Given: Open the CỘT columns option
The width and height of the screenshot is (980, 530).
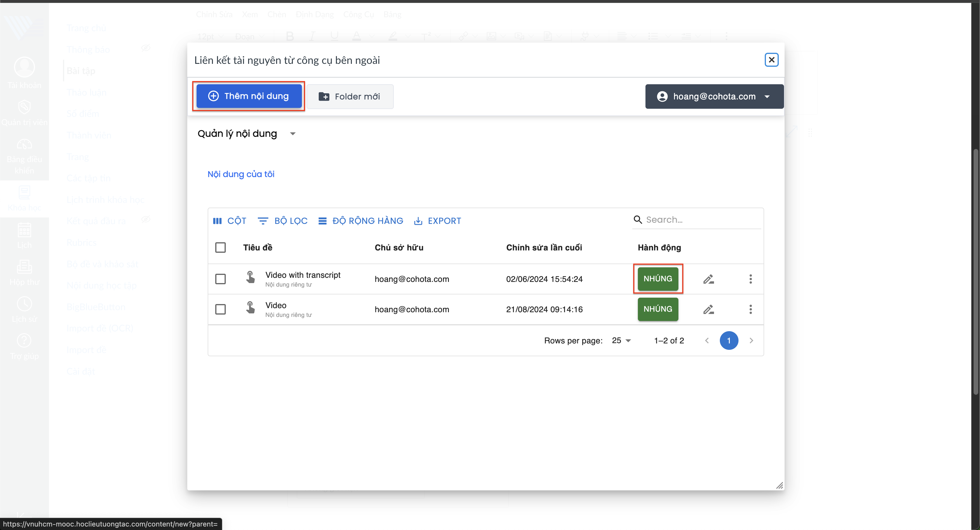Looking at the screenshot, I should [230, 221].
